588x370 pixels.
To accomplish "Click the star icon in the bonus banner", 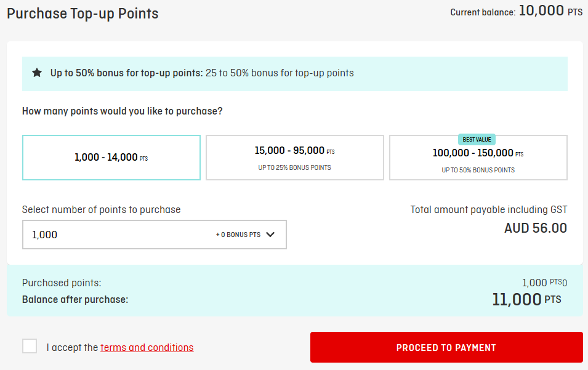I will pos(37,73).
